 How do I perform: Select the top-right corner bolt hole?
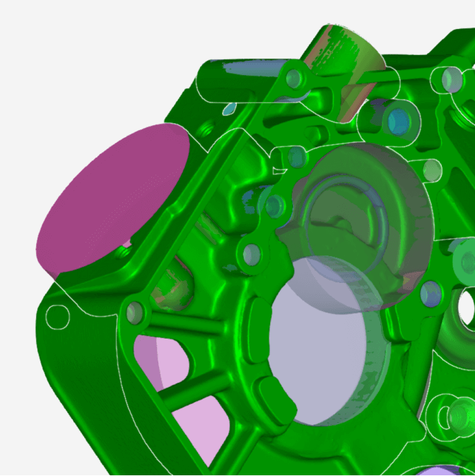click(448, 80)
